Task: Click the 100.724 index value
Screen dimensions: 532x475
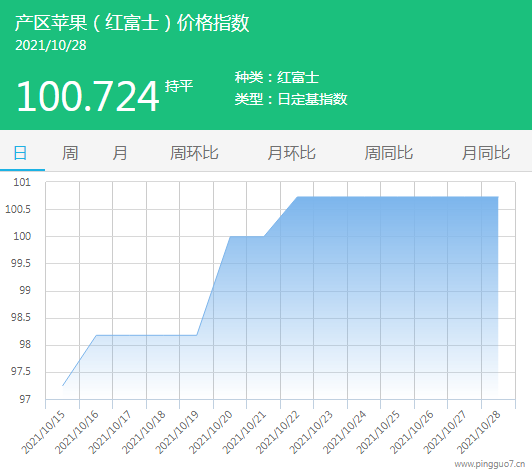Action: [88, 96]
